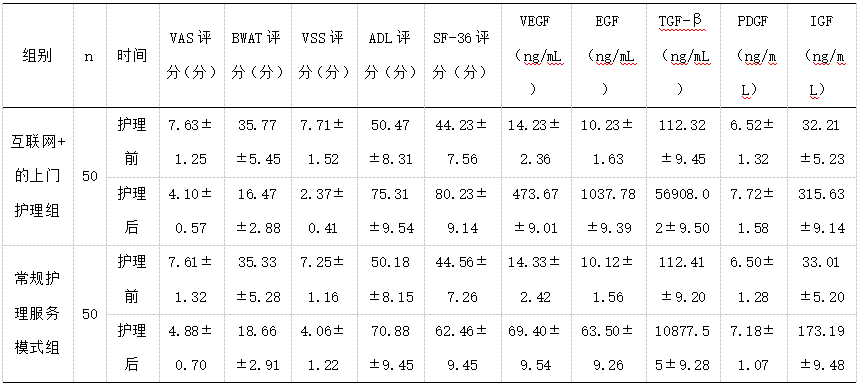
Task: Click the cell with 56908.02±9.50
Action: pos(685,211)
